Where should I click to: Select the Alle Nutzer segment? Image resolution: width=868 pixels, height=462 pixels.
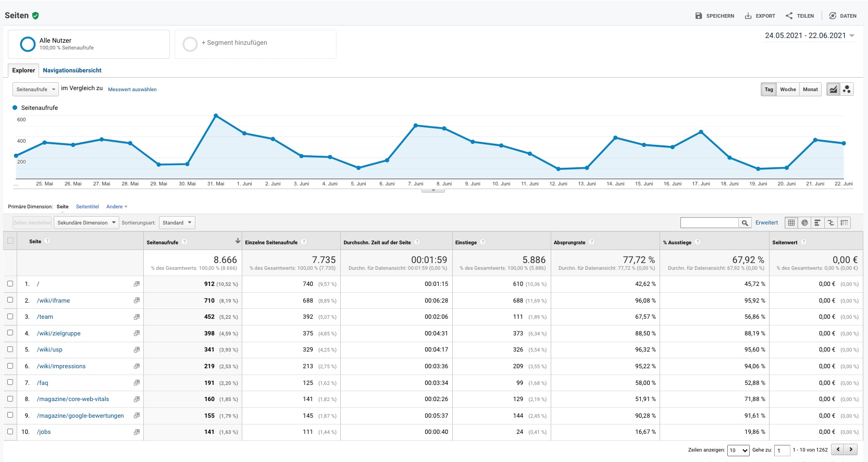click(x=89, y=44)
